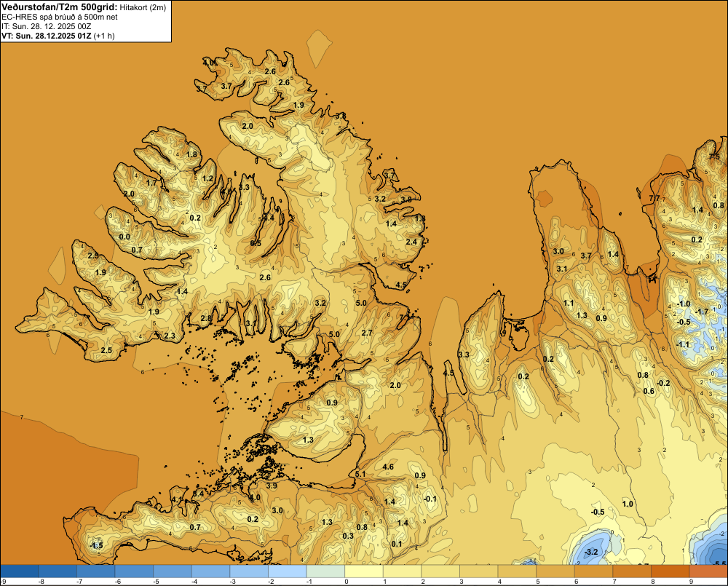Click the '-1.1' temperature value
The image size is (728, 586).
pos(682,344)
